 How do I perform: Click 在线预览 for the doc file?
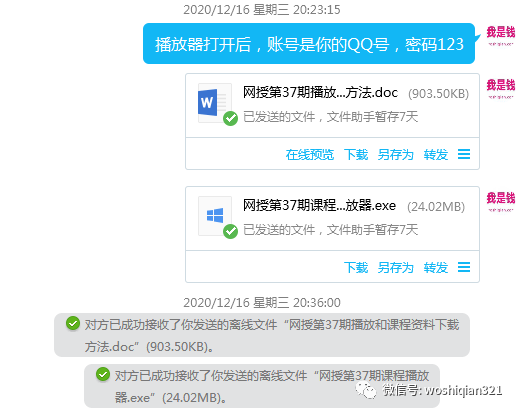click(x=310, y=155)
